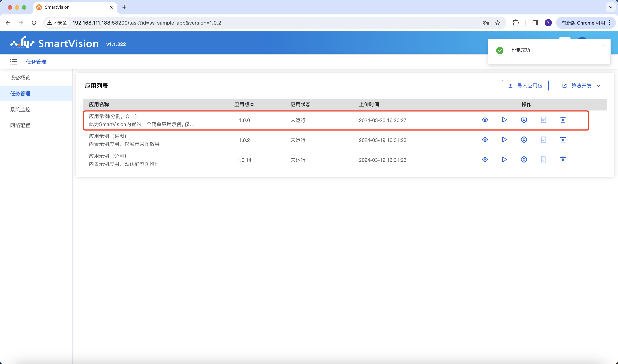Open Chrome extensions puzzle icon

point(516,23)
